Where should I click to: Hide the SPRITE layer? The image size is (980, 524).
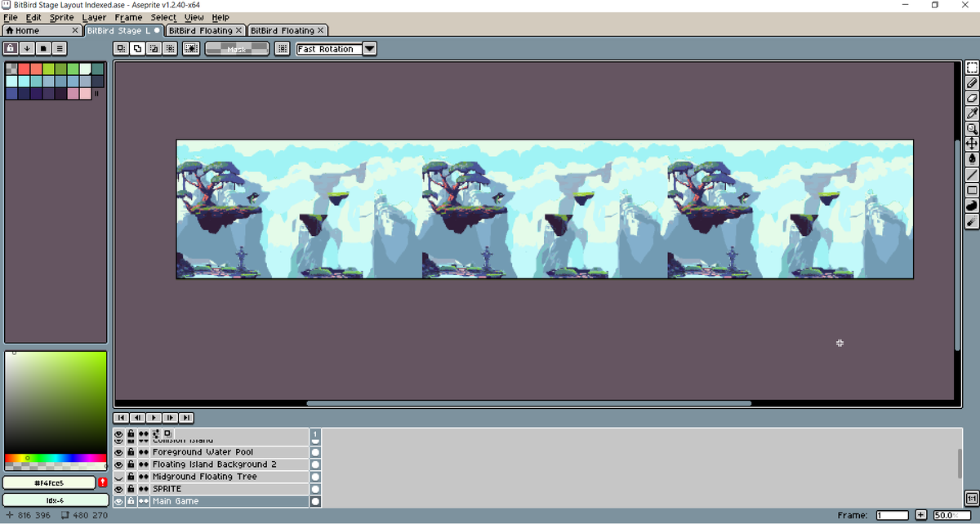point(118,489)
